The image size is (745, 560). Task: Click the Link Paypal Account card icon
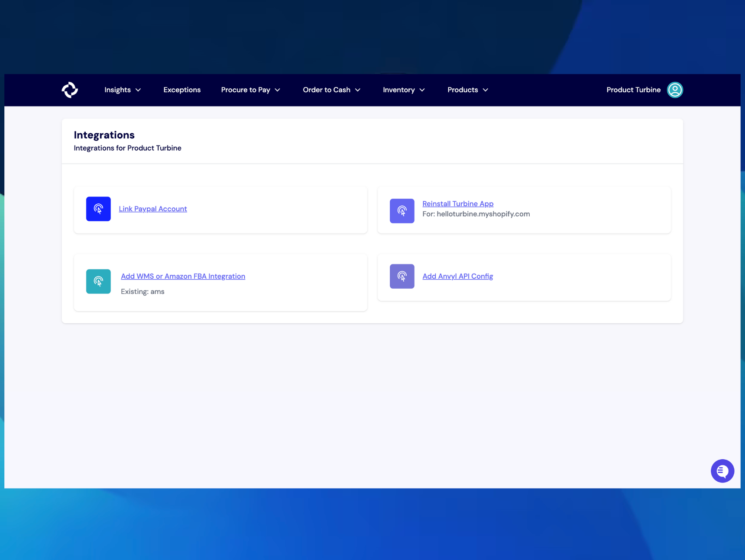(98, 209)
